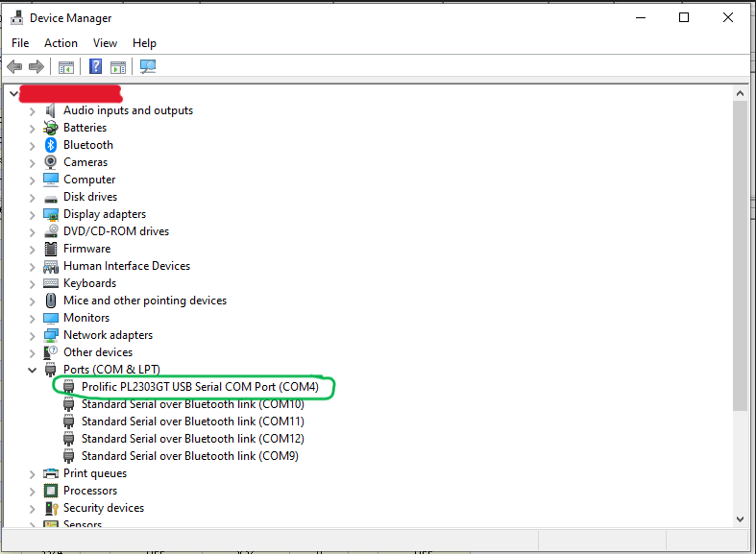Select Standard Serial over Bluetooth link (COM10)
This screenshot has height=554, width=756.
tap(193, 404)
